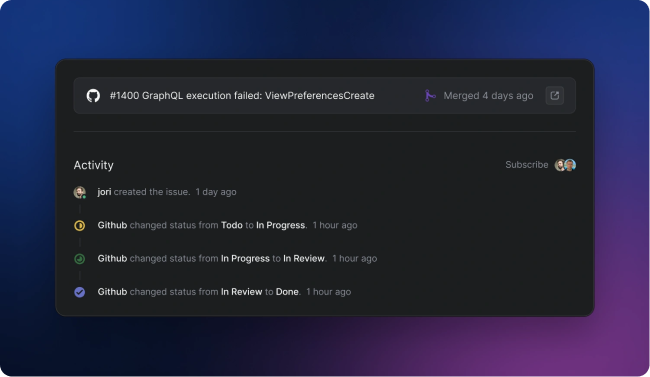
Task: Click 'In Review' label in second status change
Action: (x=304, y=258)
